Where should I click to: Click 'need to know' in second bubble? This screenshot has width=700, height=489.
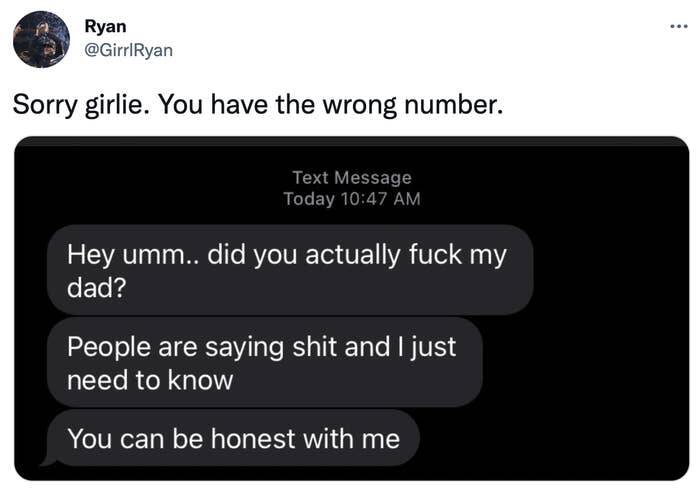coord(150,380)
